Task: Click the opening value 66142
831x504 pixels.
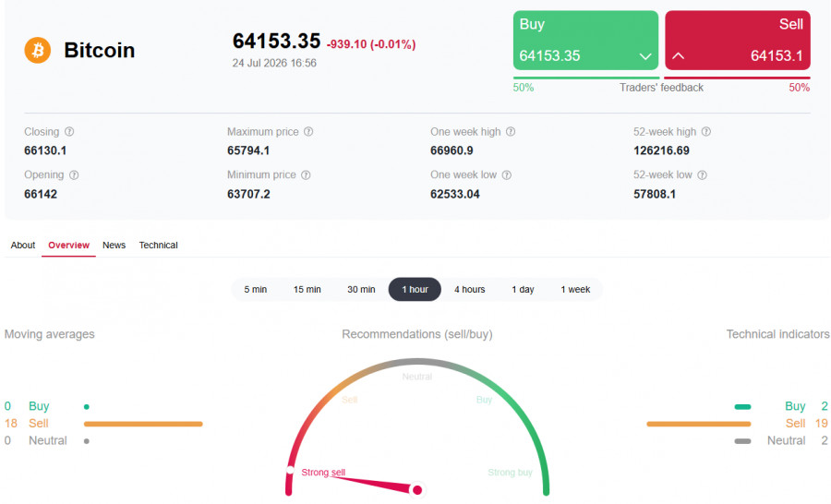Action: pyautogui.click(x=41, y=195)
